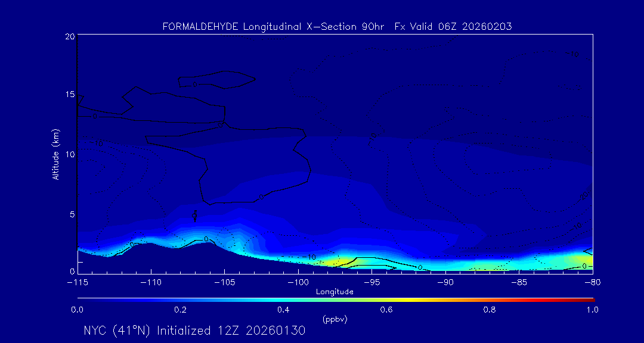Click the Longitude x-axis label
Viewport: 644px width, 343px height.
point(335,292)
